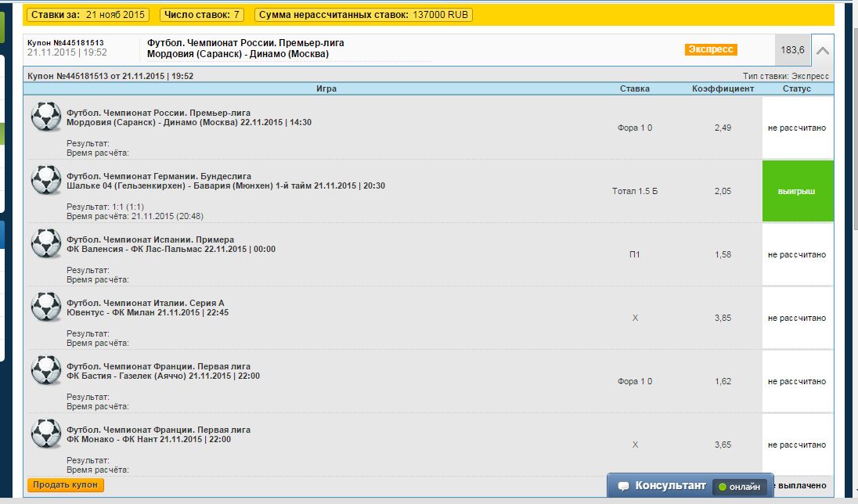The width and height of the screenshot is (858, 504).
Task: Click X bet for Ювентус - Милан
Action: [635, 319]
